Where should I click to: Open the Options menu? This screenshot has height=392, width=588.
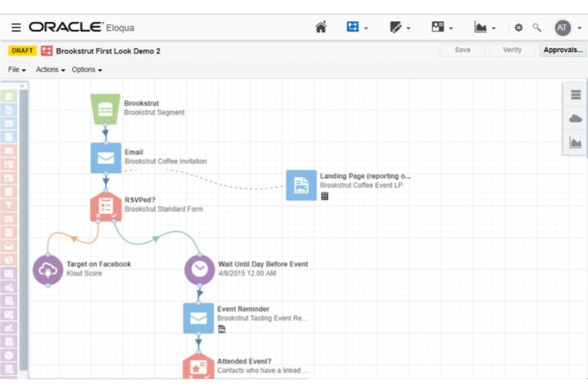coord(87,70)
